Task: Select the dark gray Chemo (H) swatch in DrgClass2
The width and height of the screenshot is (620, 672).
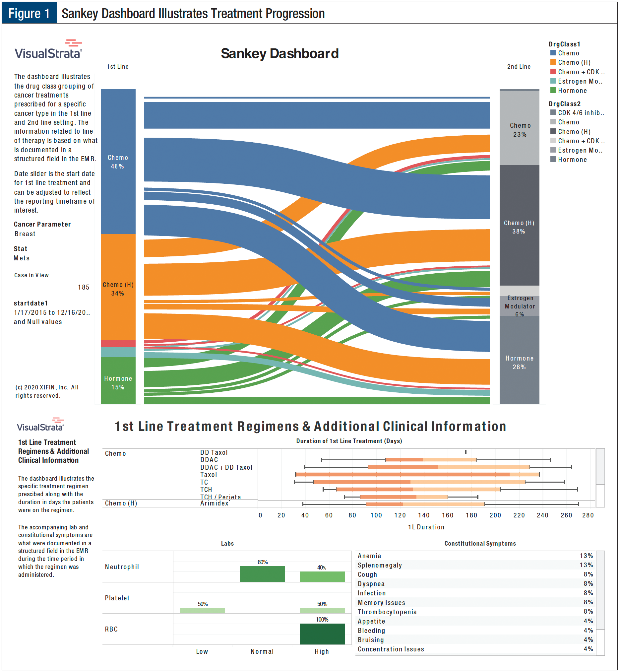Action: (x=553, y=132)
